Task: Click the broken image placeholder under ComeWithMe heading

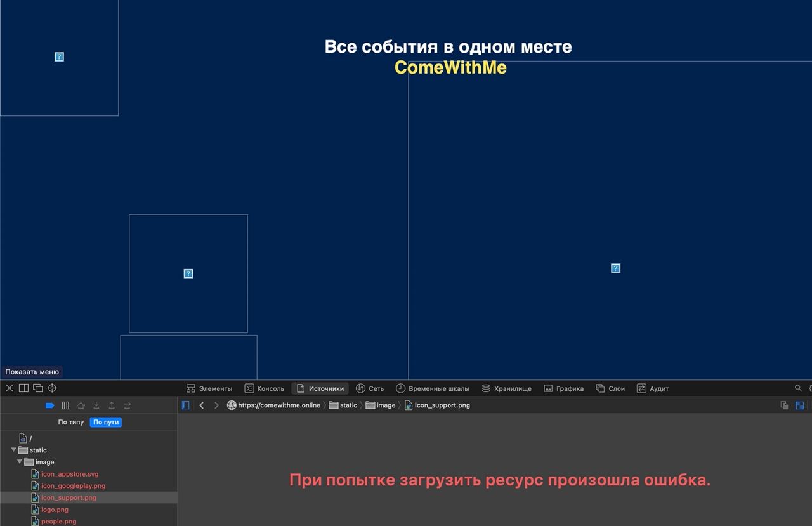Action: (x=615, y=268)
